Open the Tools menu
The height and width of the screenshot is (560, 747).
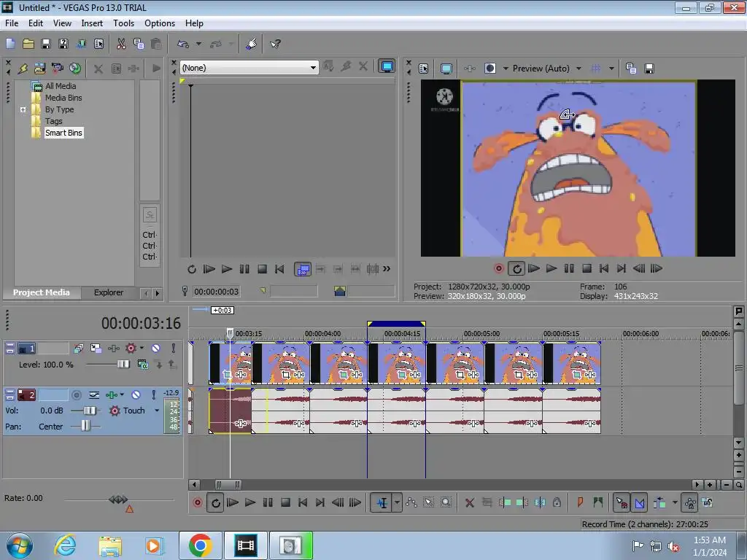[x=123, y=23]
